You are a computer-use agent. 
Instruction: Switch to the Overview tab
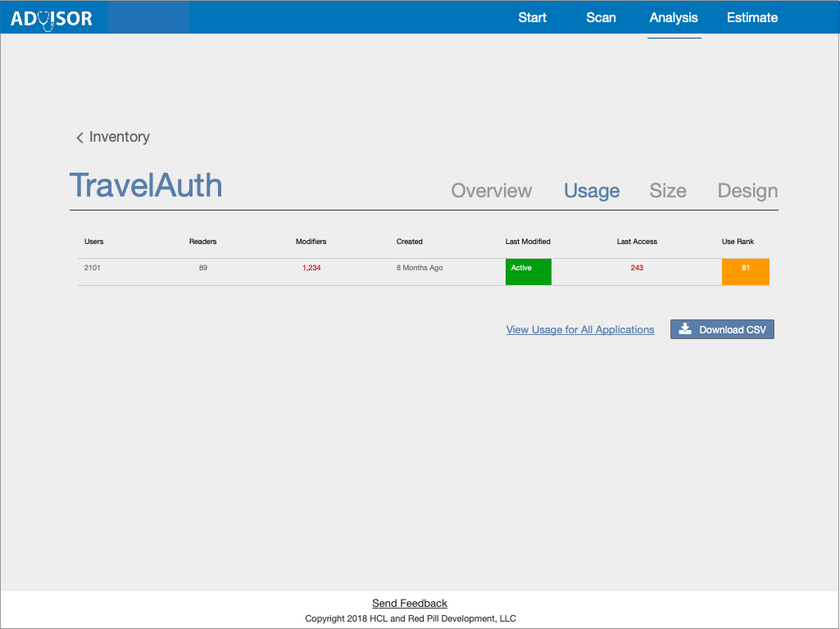point(491,191)
